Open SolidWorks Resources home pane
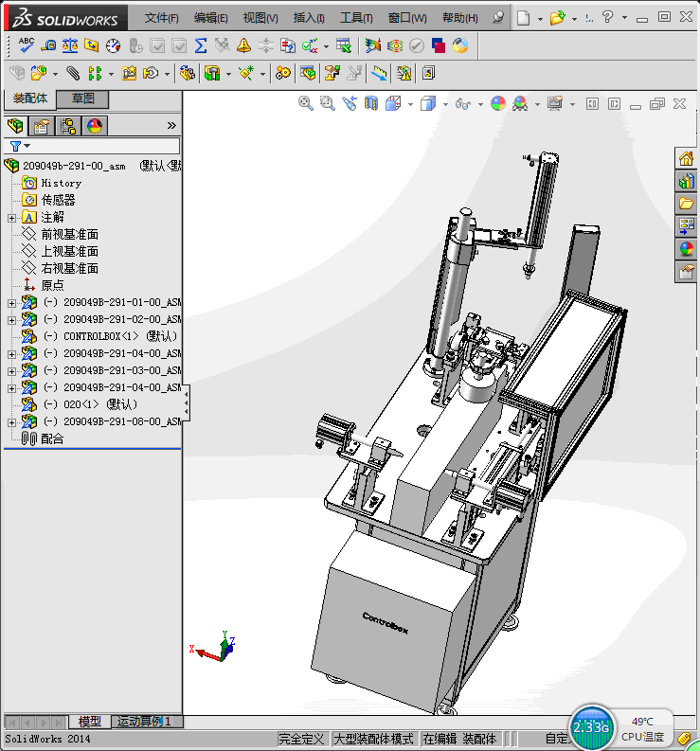700x751 pixels. pyautogui.click(x=686, y=158)
